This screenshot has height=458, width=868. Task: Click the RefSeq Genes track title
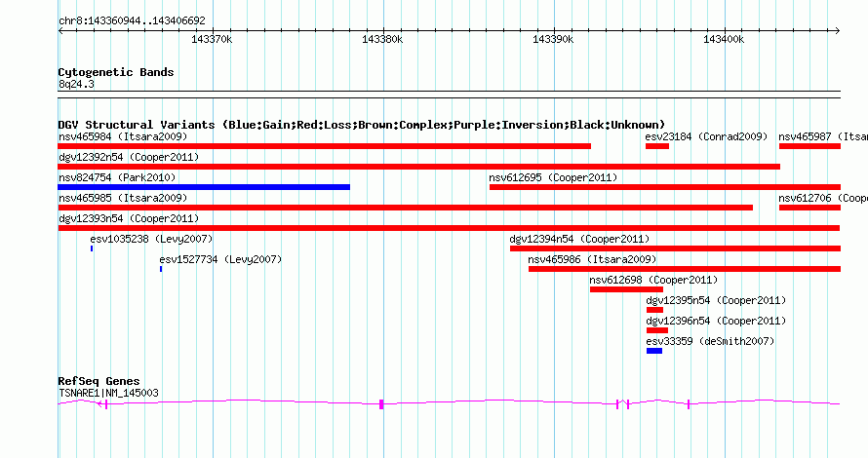(99, 381)
